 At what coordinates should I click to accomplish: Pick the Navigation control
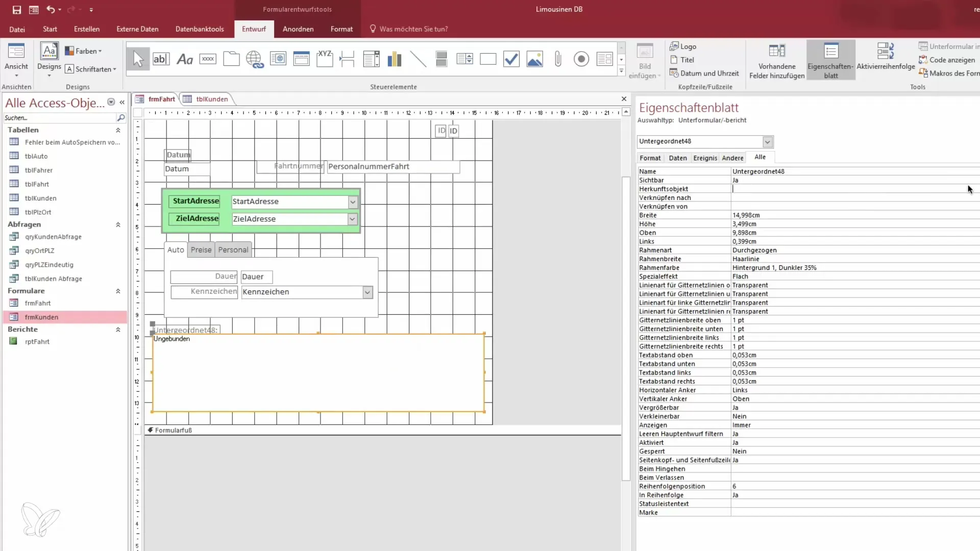click(x=301, y=59)
